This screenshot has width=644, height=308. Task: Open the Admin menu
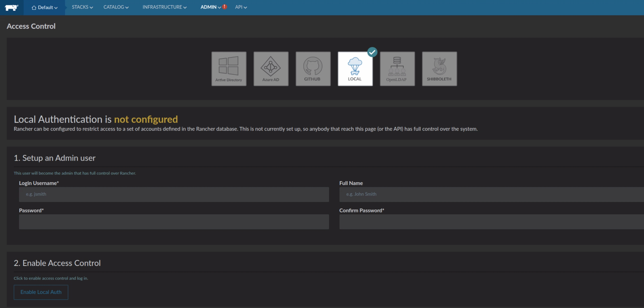tap(210, 7)
